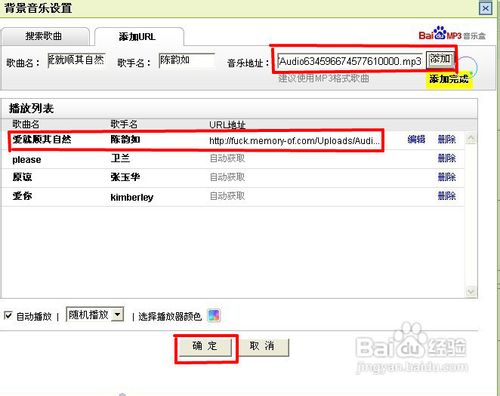Click the 歌曲名 column header
Viewport: 500px width, 396px height.
point(26,124)
